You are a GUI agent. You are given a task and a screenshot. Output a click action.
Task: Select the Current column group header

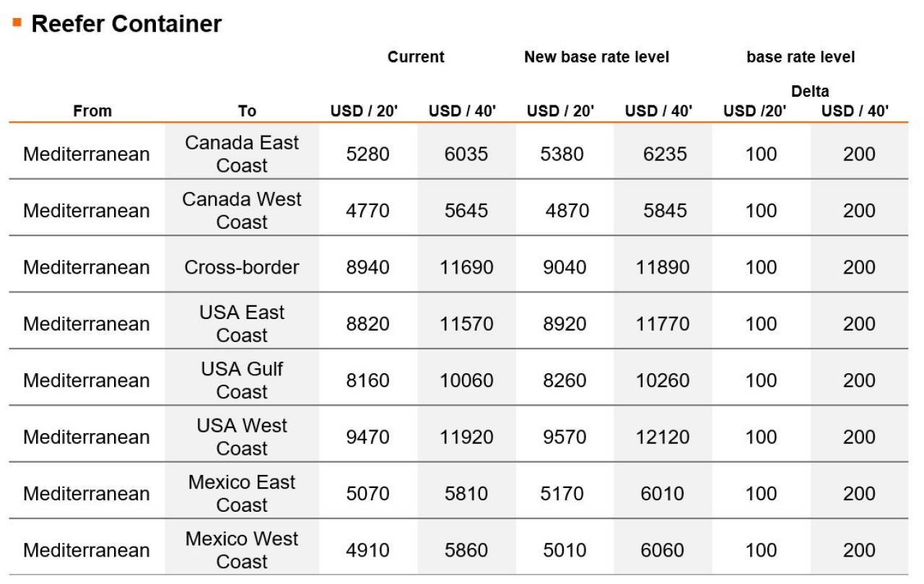[416, 57]
